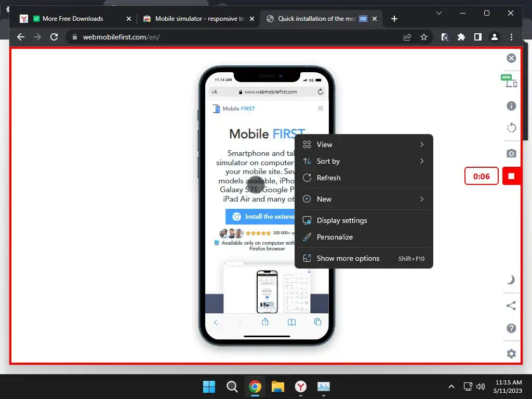Open the Extensions puzzle icon
Viewport: 532px width, 399px height.
pyautogui.click(x=461, y=37)
